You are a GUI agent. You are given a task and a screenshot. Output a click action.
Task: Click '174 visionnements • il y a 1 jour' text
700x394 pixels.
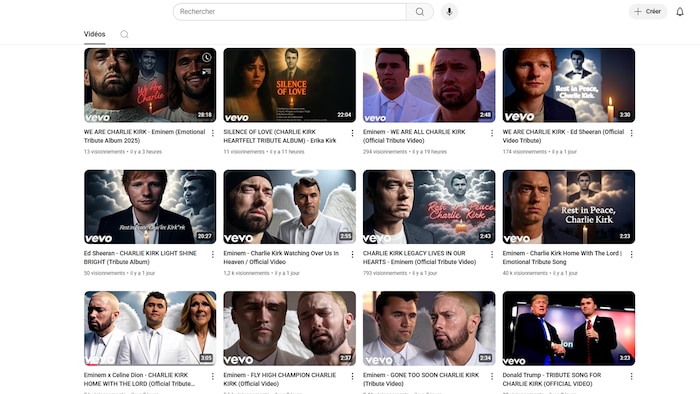tap(540, 152)
